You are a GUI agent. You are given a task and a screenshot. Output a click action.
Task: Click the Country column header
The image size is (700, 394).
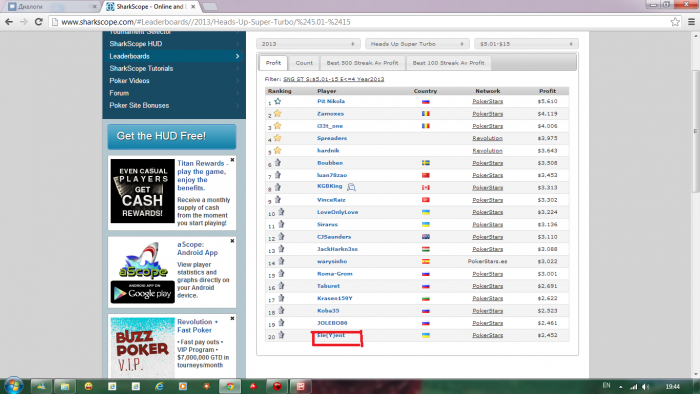425,91
